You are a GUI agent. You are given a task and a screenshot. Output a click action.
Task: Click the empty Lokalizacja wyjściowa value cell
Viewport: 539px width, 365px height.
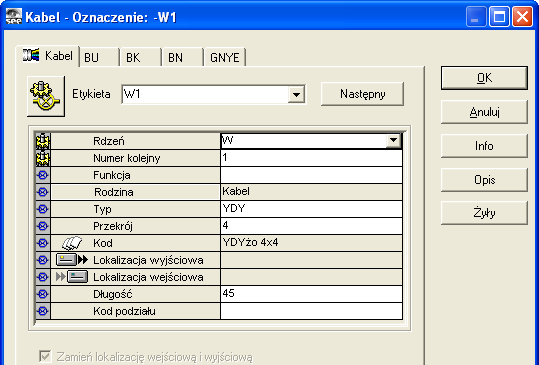[x=311, y=260]
